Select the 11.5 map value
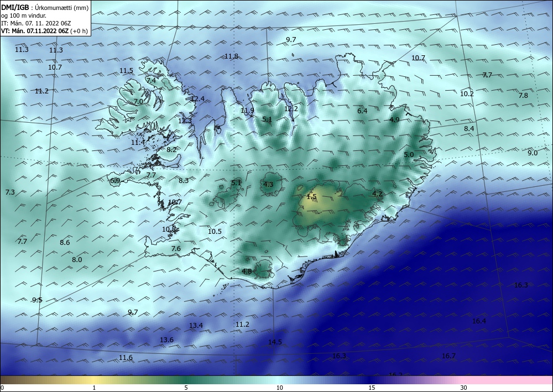Image resolution: width=553 pixels, height=392 pixels. click(x=126, y=71)
